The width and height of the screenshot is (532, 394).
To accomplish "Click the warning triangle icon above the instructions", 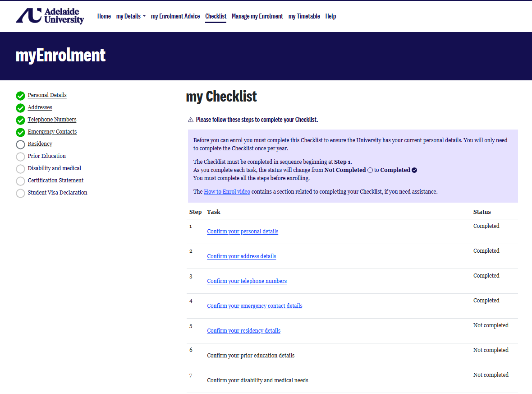I will point(191,120).
